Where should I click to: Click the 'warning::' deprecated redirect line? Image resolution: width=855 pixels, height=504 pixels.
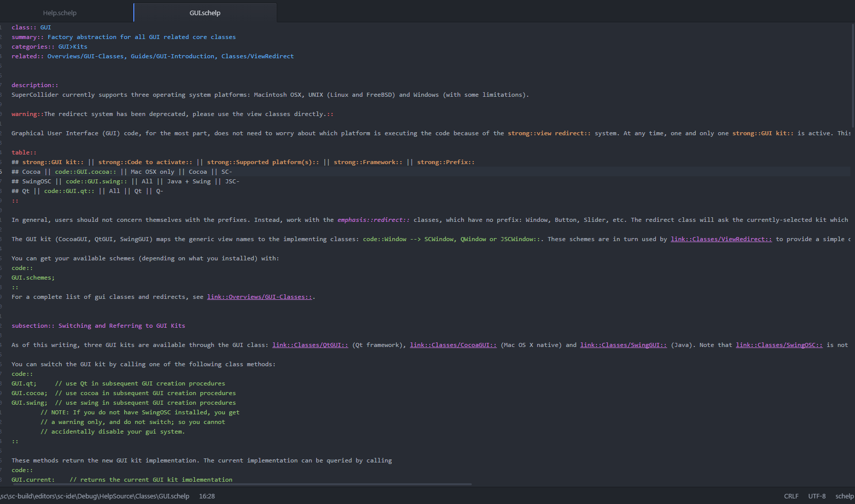pos(172,114)
